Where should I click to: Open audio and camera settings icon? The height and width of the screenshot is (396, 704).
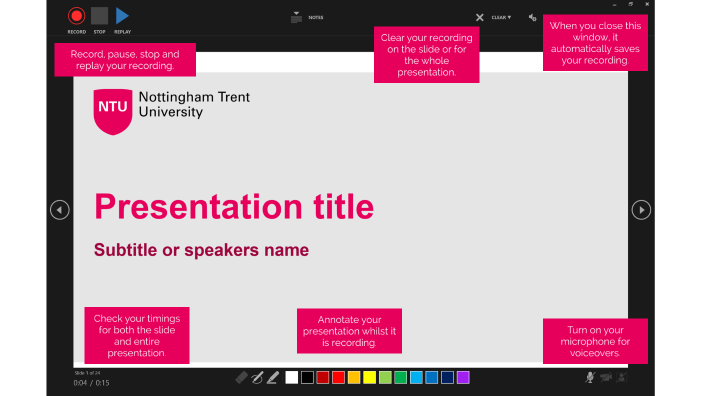click(532, 18)
